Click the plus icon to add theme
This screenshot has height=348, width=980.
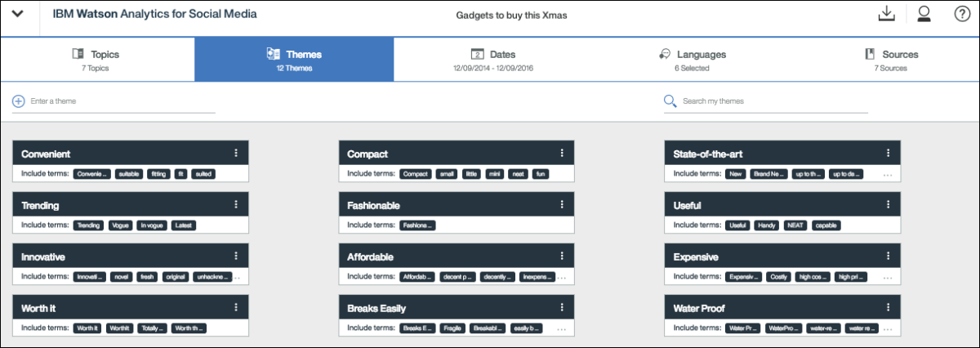tap(18, 101)
